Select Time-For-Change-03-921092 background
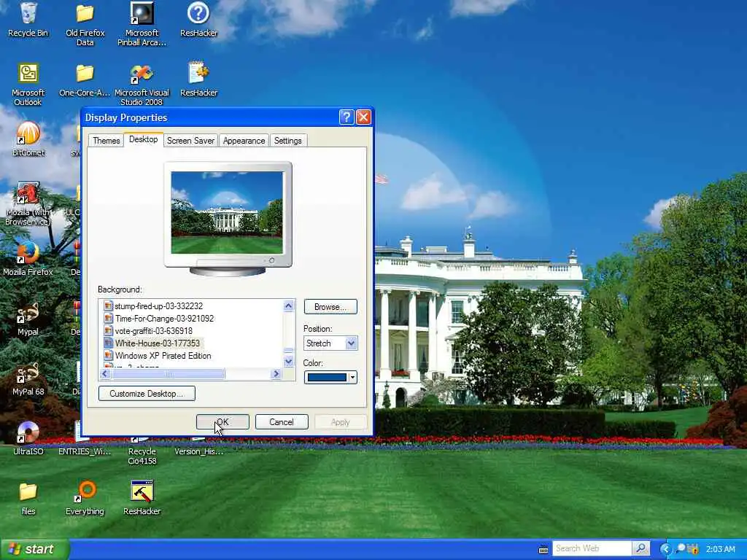This screenshot has width=747, height=560. pyautogui.click(x=164, y=319)
